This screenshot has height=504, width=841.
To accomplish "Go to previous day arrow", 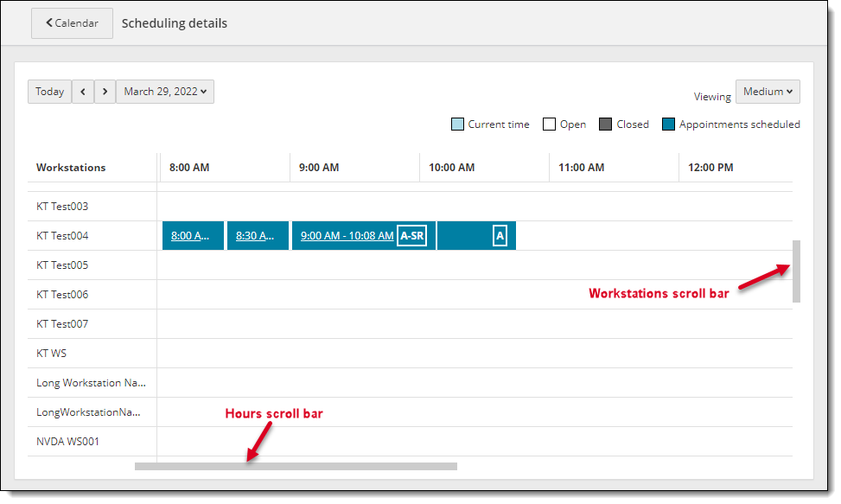I will [x=83, y=92].
